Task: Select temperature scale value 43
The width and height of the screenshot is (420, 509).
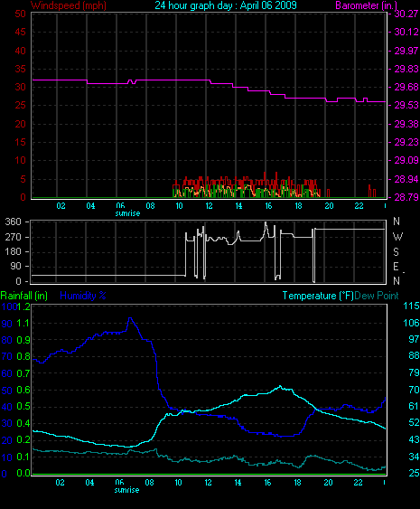Action: tap(414, 439)
